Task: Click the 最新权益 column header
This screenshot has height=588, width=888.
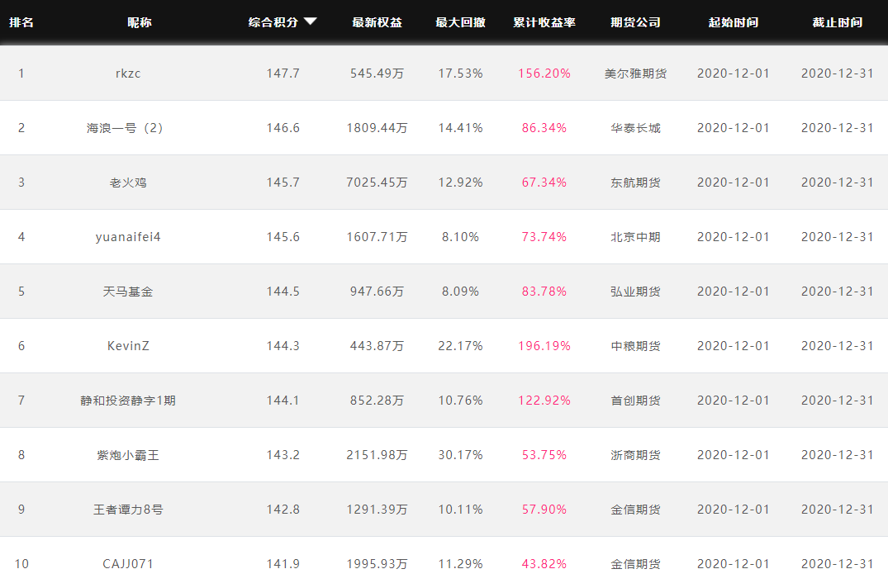Action: (378, 22)
